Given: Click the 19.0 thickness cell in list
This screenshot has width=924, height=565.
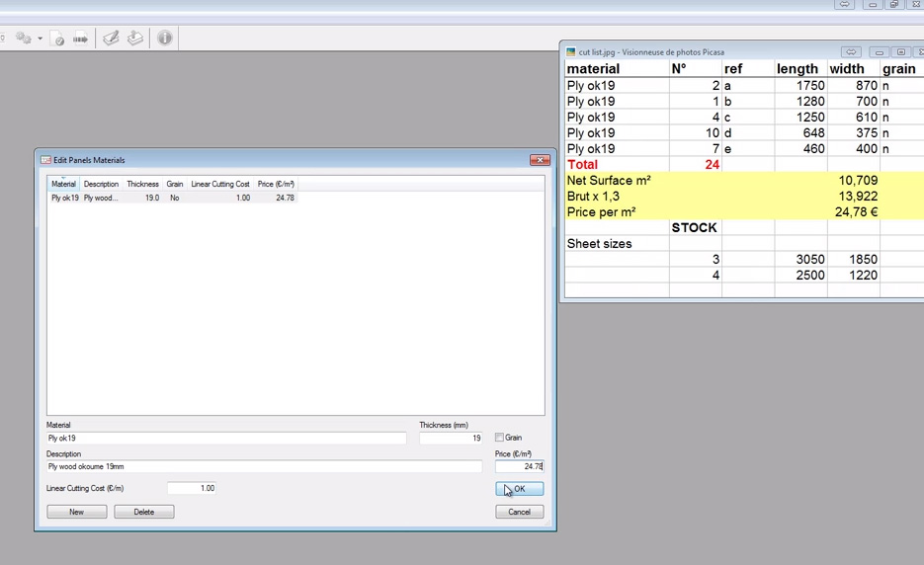Looking at the screenshot, I should [x=152, y=198].
